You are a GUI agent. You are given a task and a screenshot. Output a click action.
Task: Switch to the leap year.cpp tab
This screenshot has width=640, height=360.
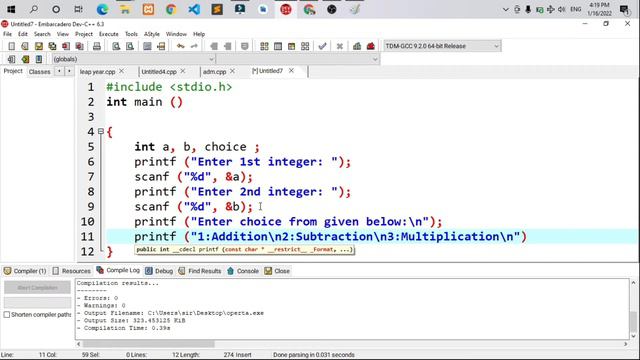(98, 71)
